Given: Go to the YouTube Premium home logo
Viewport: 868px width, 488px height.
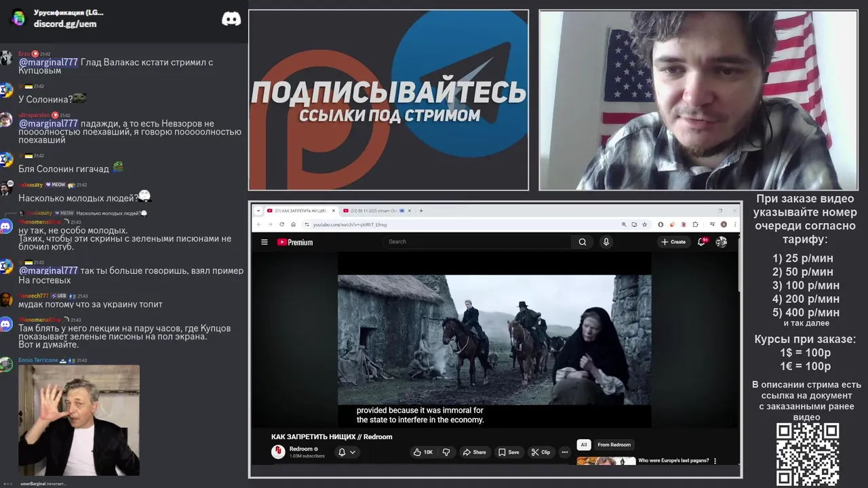Looking at the screenshot, I should [x=295, y=242].
